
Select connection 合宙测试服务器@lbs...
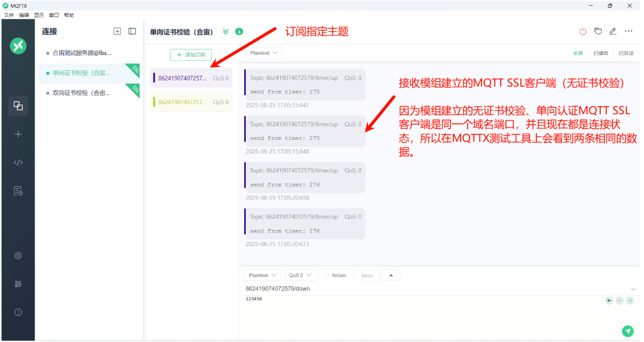89,53
